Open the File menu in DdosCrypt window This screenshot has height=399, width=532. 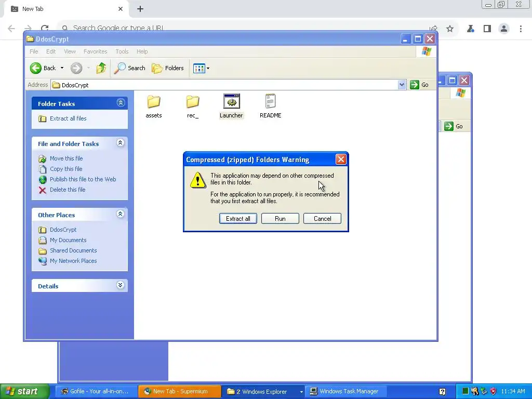click(x=34, y=51)
